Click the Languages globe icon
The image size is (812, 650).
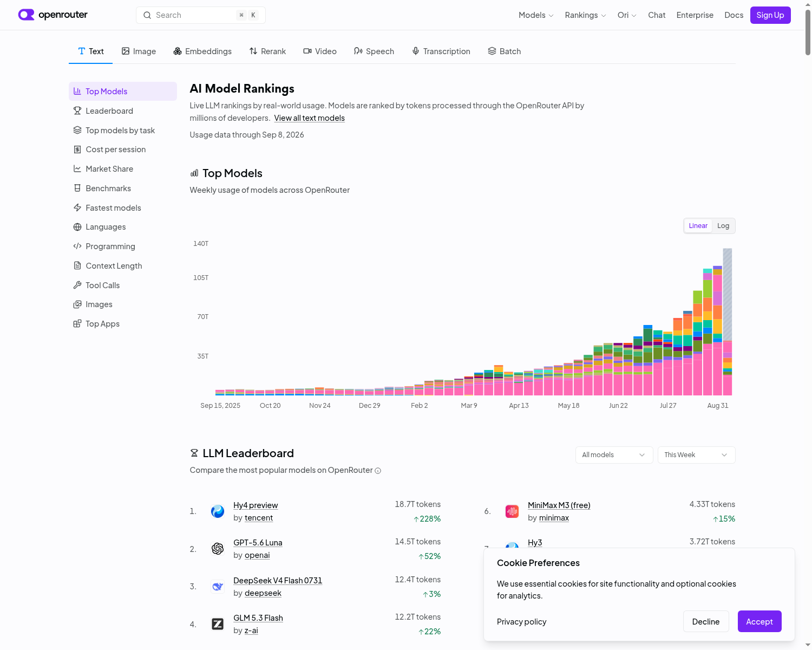(x=77, y=227)
